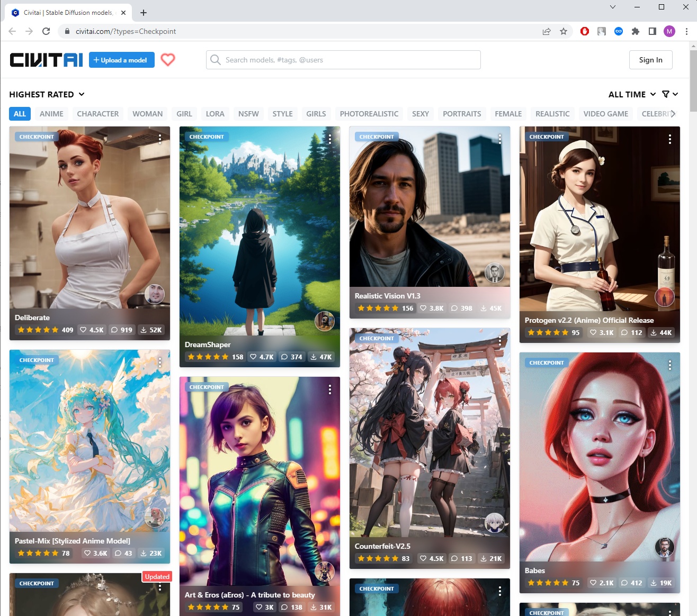Expand the Highest Rated sort dropdown
This screenshot has height=616, width=697.
click(47, 94)
